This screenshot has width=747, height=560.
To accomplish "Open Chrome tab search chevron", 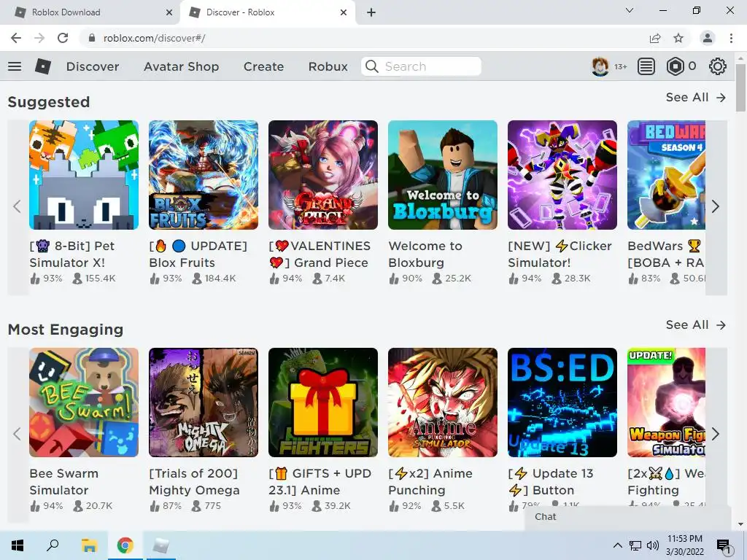I will tap(630, 10).
